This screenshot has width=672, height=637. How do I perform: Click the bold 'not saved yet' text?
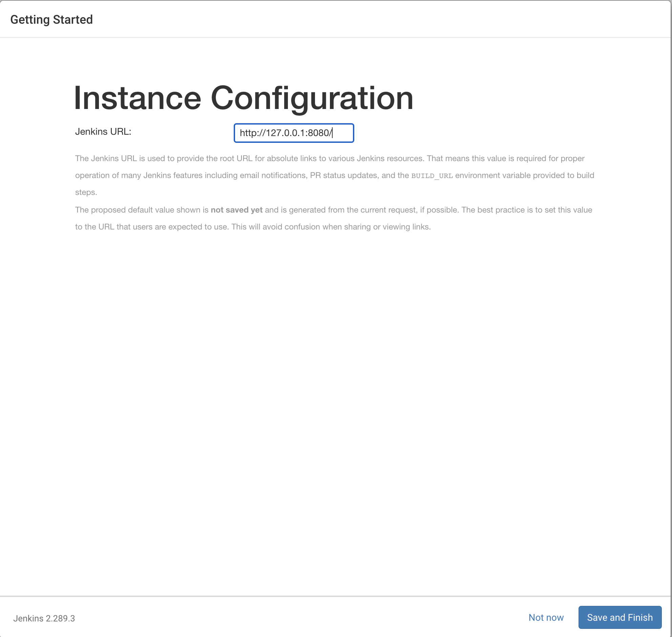(x=236, y=210)
